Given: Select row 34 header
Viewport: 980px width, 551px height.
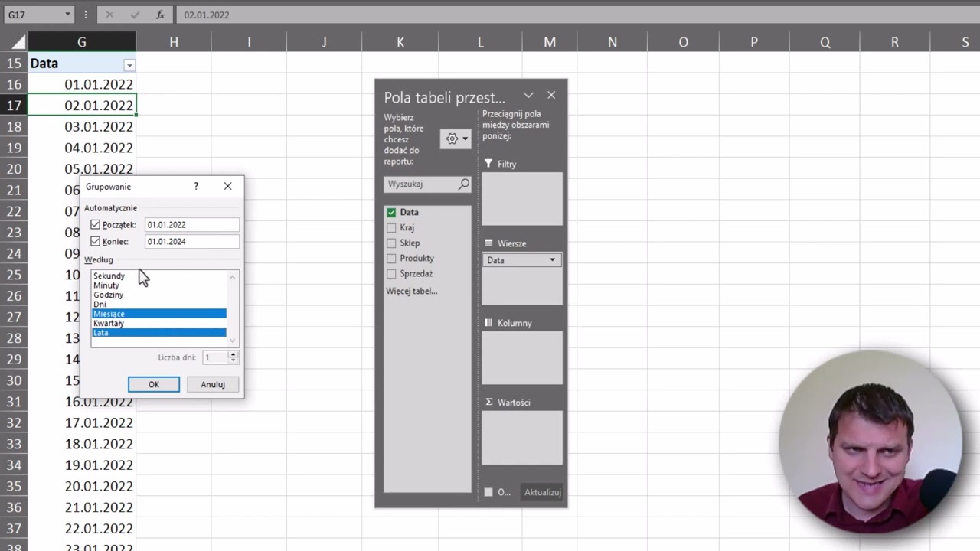Looking at the screenshot, I should click(14, 465).
